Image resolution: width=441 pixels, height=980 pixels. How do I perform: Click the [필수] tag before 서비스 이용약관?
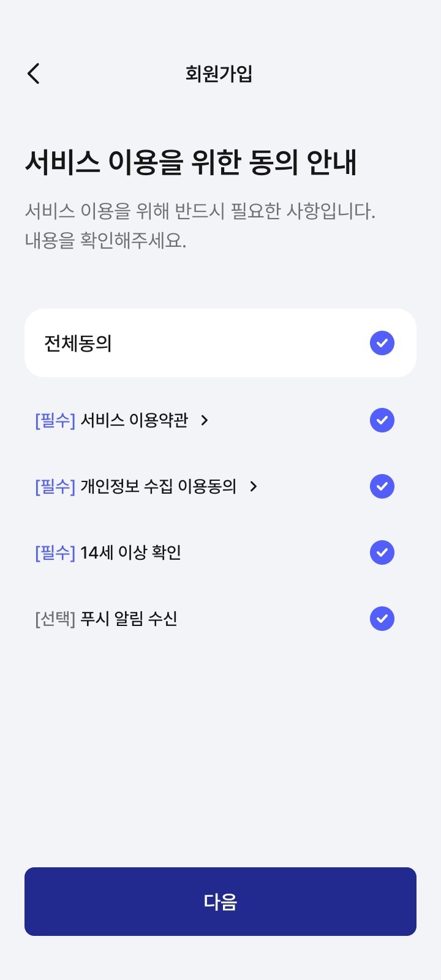(55, 420)
